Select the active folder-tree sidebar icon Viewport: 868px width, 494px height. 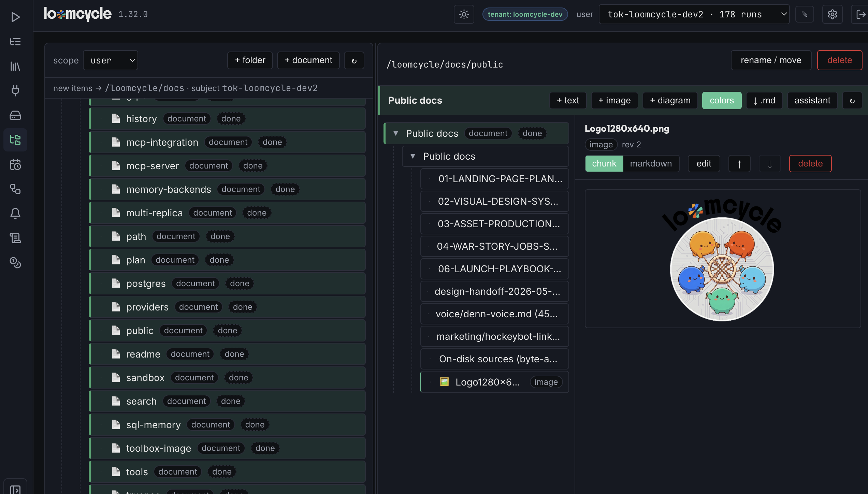[15, 140]
